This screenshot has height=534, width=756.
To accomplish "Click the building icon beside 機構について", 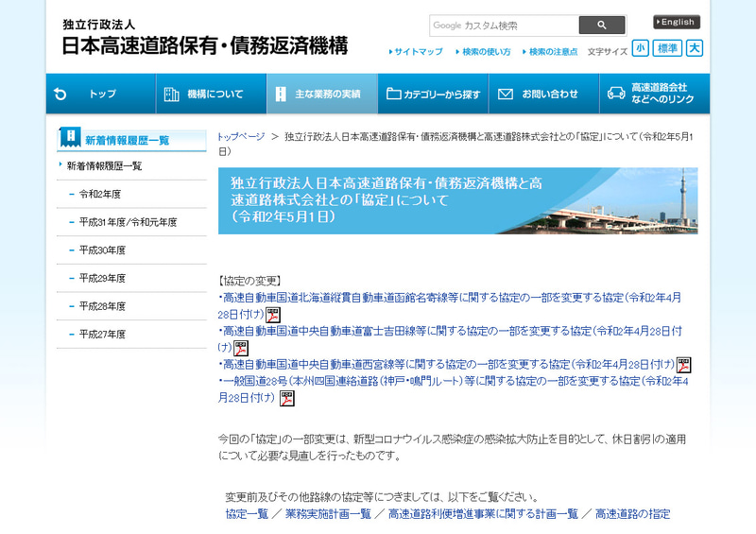I will pyautogui.click(x=172, y=95).
